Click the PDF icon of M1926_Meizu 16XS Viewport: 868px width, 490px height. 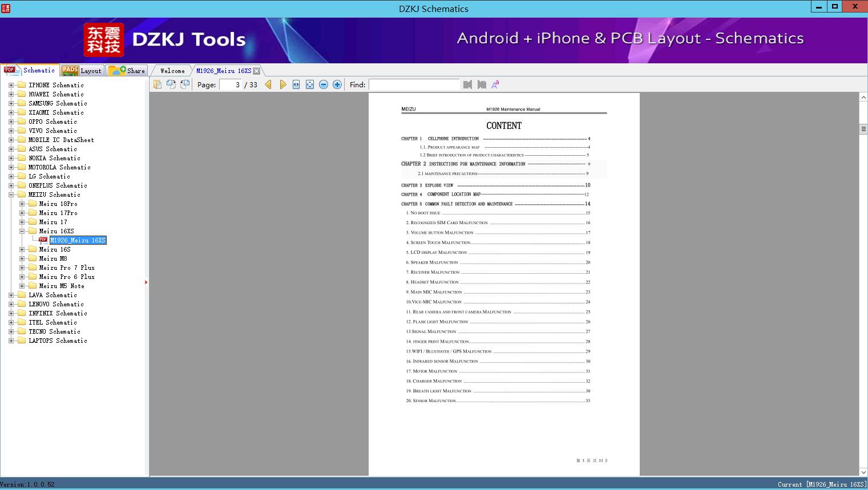pos(43,240)
